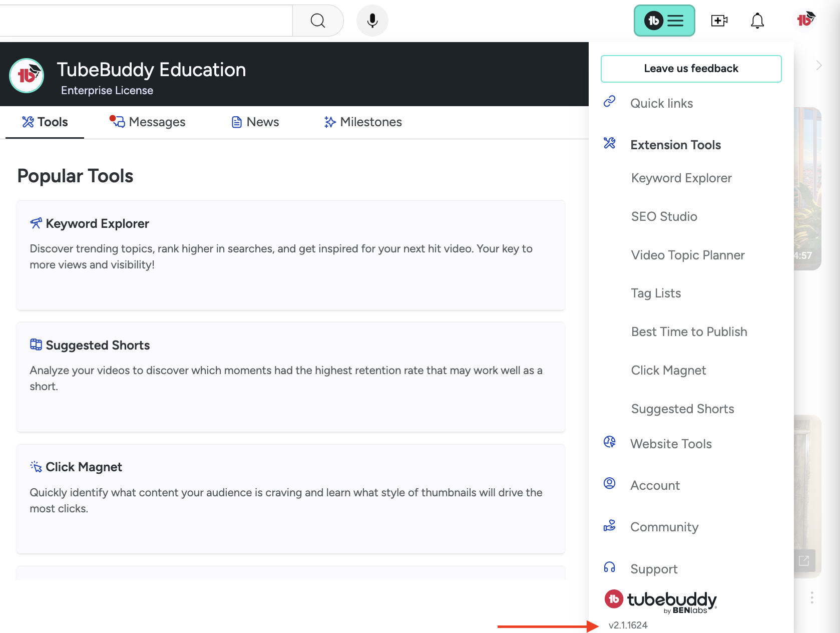
Task: Click the cursor icon on Click Magnet card
Action: (36, 466)
